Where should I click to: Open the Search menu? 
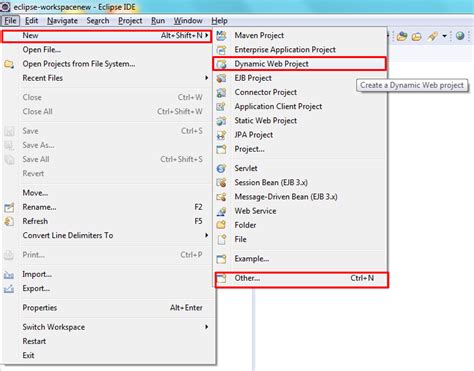coord(98,21)
